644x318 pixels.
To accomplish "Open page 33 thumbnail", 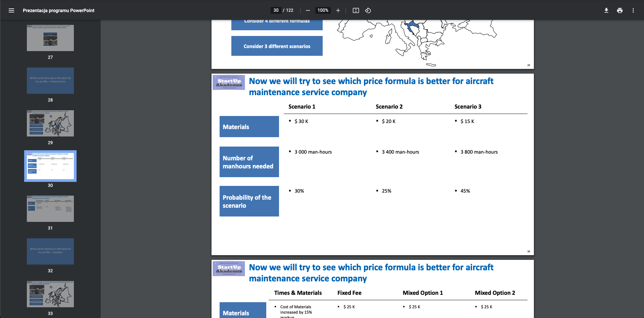I will pyautogui.click(x=50, y=294).
